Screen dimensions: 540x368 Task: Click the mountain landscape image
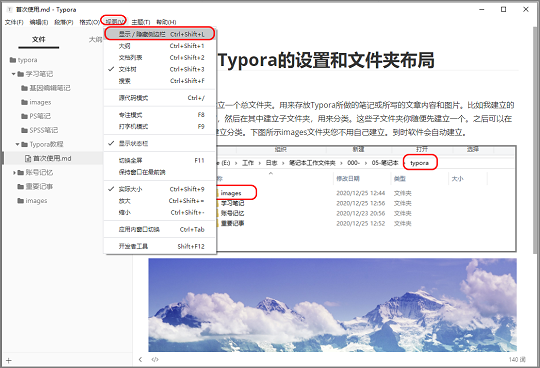[332, 305]
